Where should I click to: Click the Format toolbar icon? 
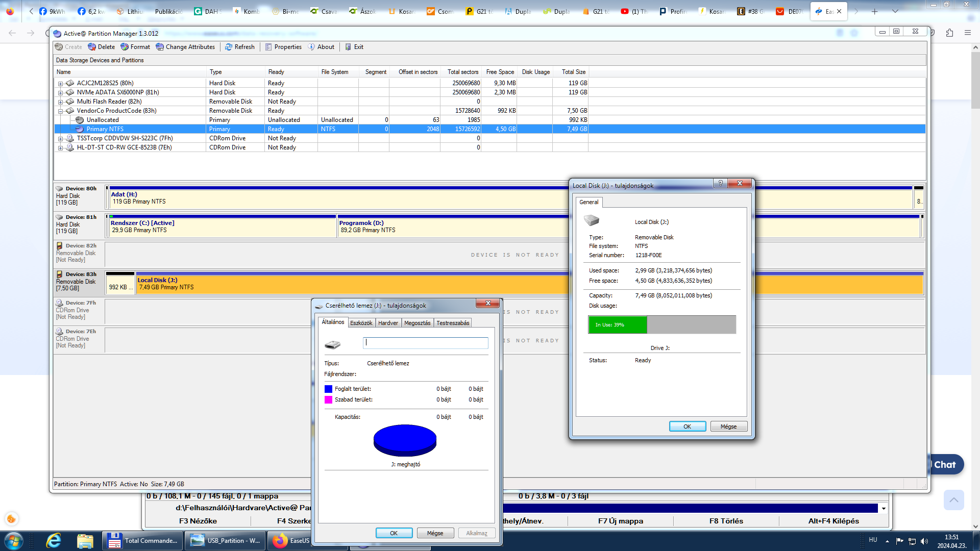(125, 47)
